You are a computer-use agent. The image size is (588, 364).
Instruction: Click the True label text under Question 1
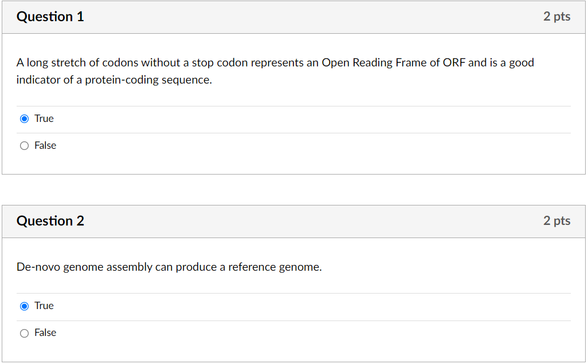point(44,118)
